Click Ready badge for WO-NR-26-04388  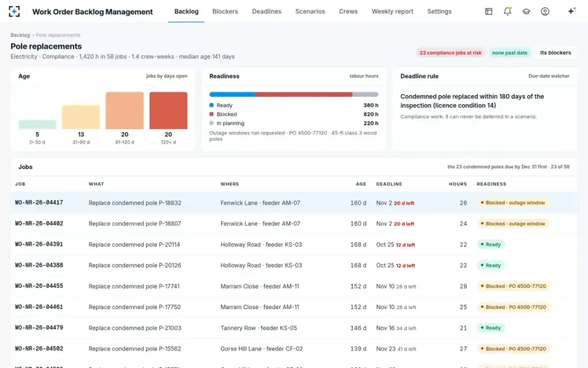(x=491, y=265)
